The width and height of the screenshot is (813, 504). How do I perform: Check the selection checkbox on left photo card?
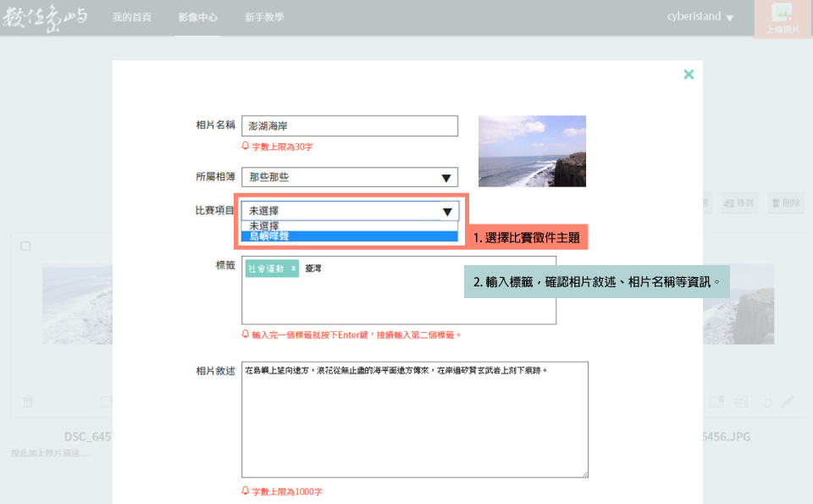click(25, 246)
